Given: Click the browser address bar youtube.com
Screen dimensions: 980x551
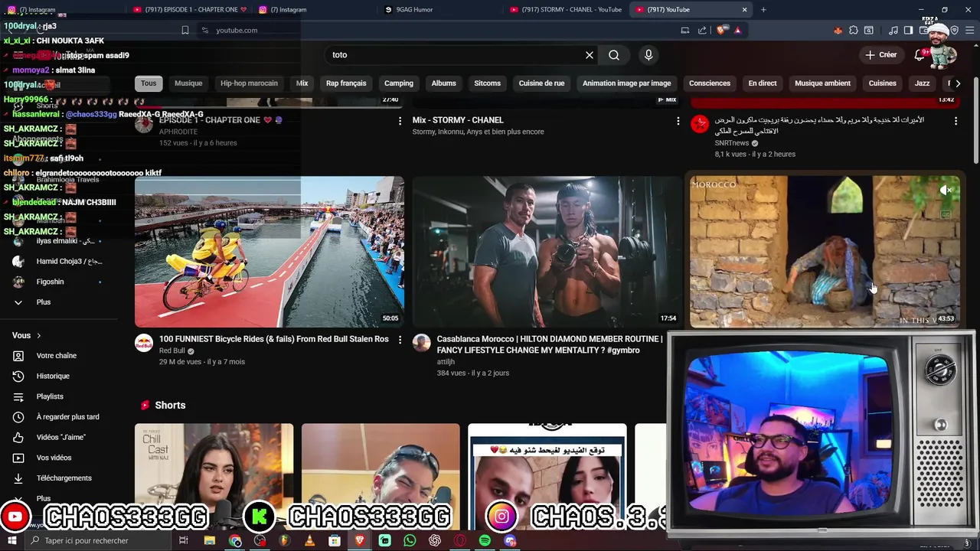Looking at the screenshot, I should point(237,31).
